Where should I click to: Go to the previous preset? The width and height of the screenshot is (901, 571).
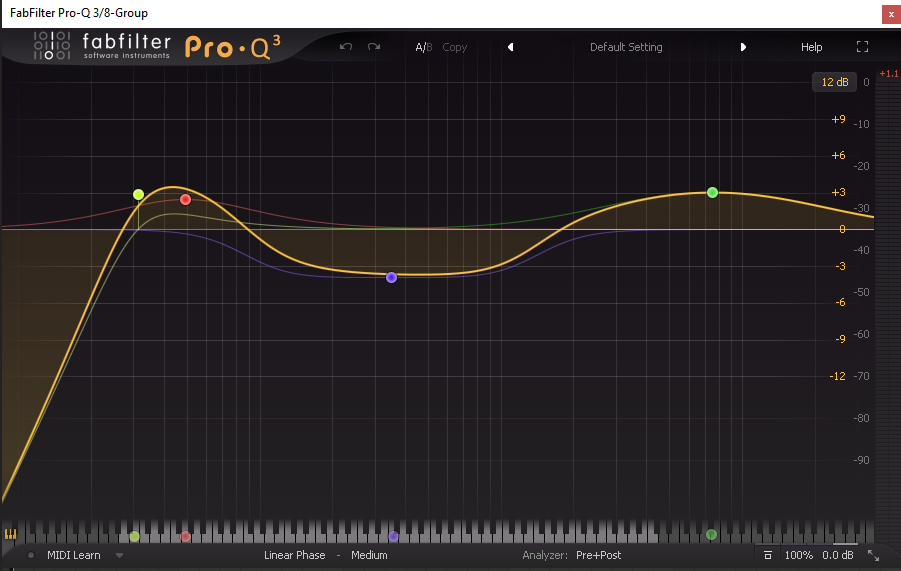click(x=510, y=47)
